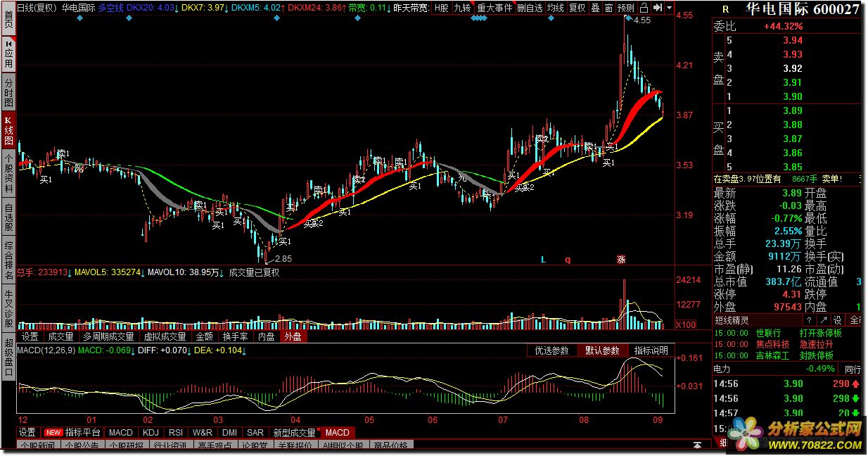Open indicator bar 设置 settings
868x456 pixels.
tap(27, 432)
